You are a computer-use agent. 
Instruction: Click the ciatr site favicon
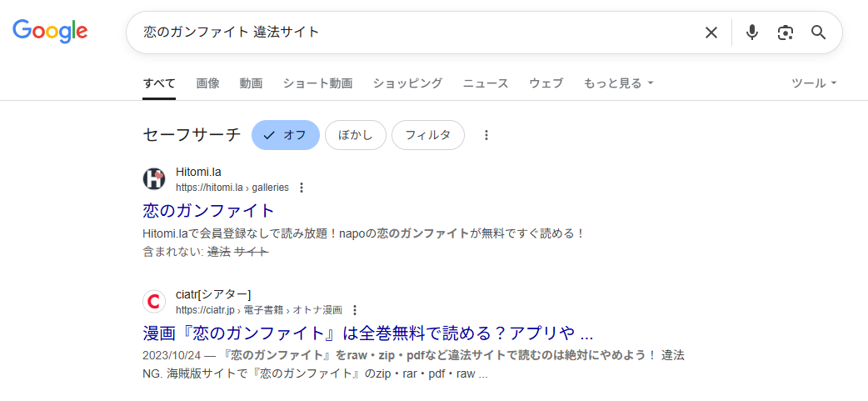pyautogui.click(x=154, y=301)
